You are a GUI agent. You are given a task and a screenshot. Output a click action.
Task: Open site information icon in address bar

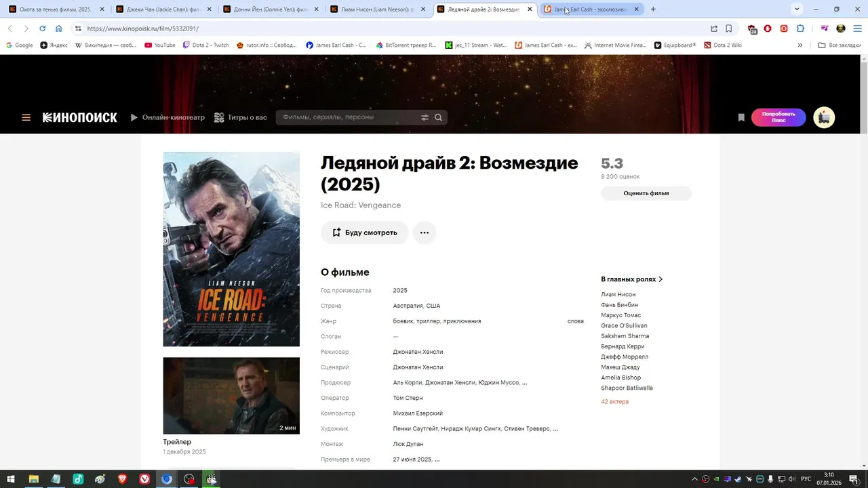[78, 28]
